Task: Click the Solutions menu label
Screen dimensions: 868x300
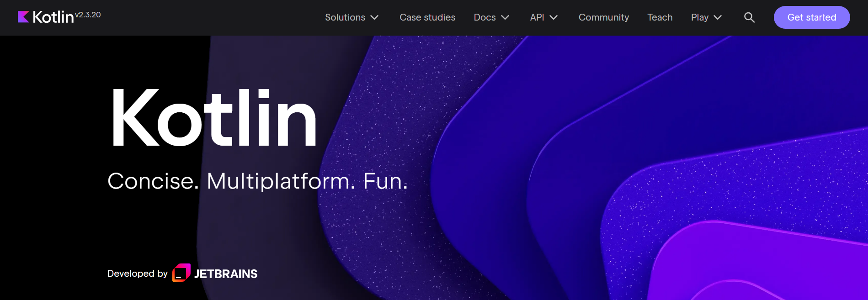Action: point(345,17)
